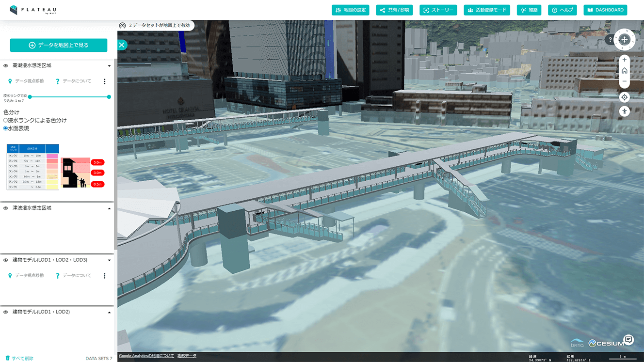Viewport: 644px width, 362px height.
Task: Click データ視点移動 under 高潮浸水想定区域
Action: coord(30,81)
